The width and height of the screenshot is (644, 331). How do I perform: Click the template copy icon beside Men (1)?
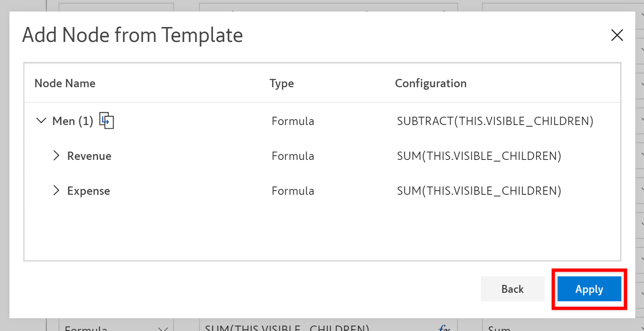pyautogui.click(x=107, y=121)
